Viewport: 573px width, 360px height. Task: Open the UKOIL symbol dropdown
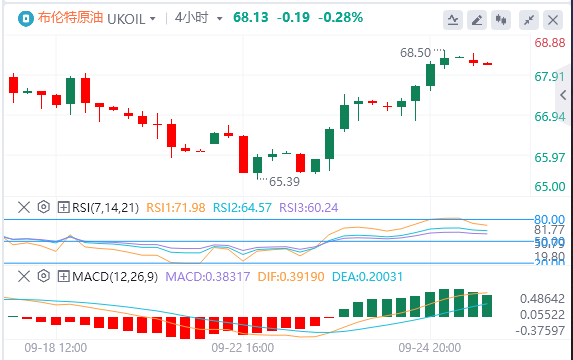(132, 19)
